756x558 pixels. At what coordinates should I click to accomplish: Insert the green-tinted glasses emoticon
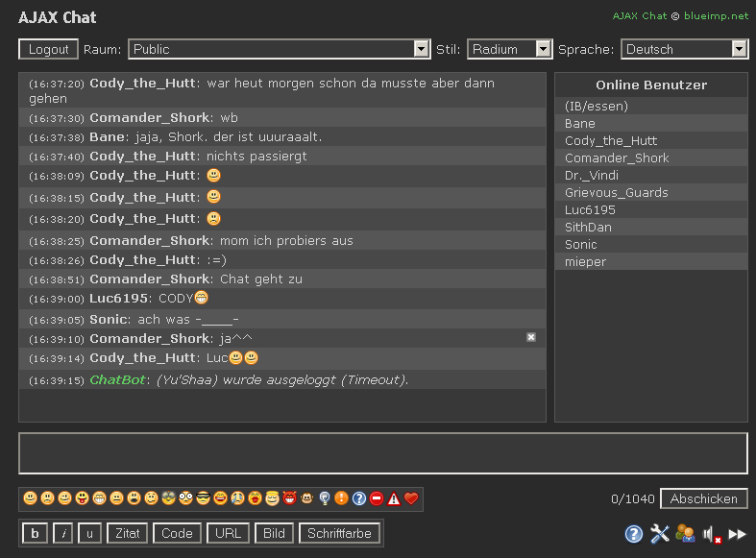pyautogui.click(x=169, y=498)
